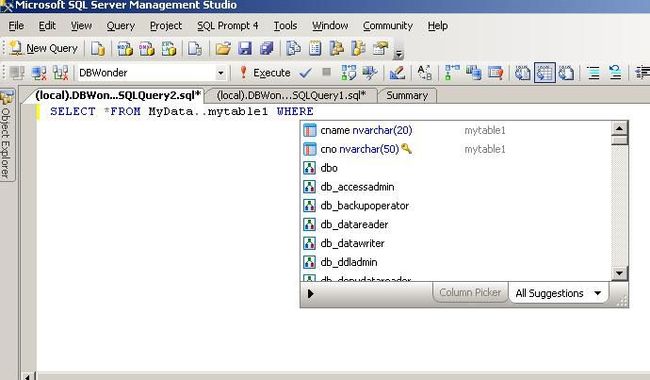Click the Disconnect icon with red X

(x=39, y=73)
